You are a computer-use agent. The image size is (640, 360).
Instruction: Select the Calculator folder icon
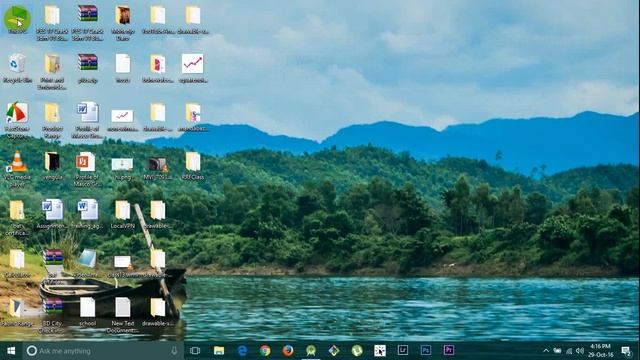pos(17,263)
